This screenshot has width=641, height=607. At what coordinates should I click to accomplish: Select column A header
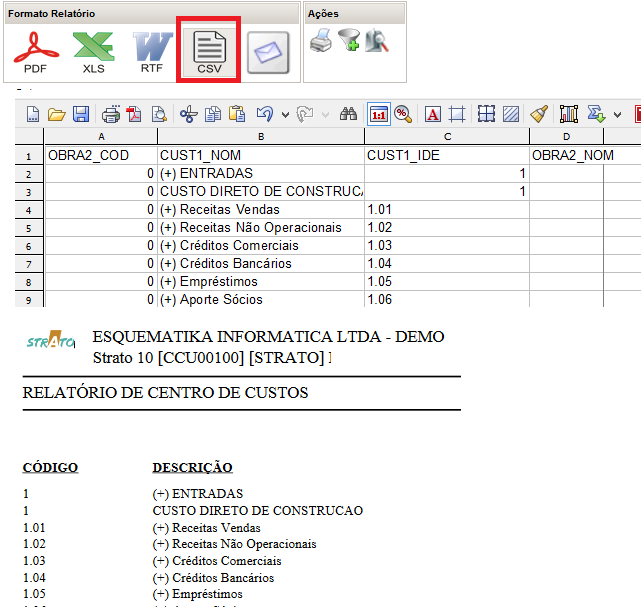tap(101, 137)
